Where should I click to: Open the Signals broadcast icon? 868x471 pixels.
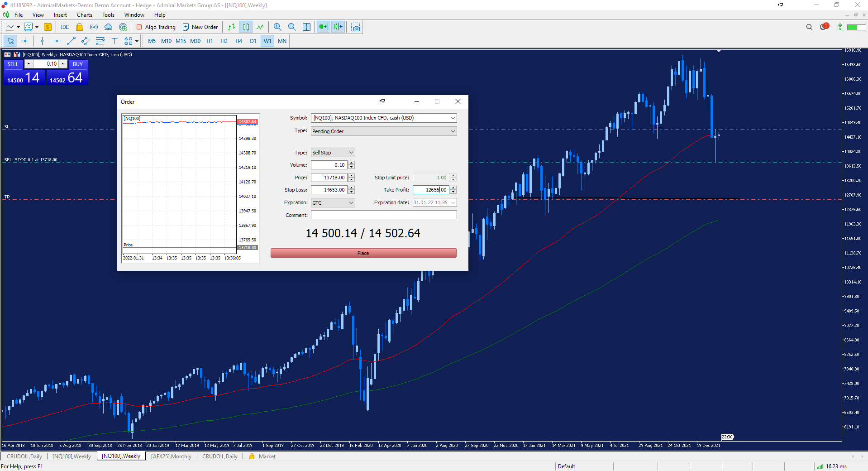94,27
